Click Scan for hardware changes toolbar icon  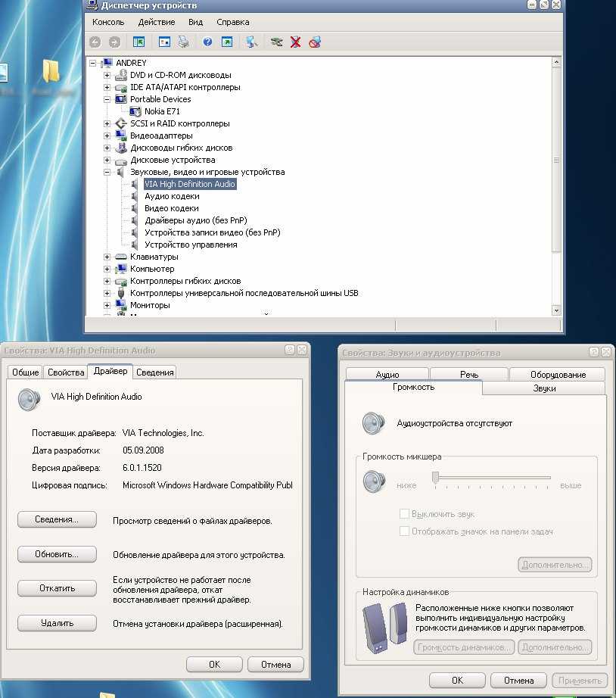[251, 42]
